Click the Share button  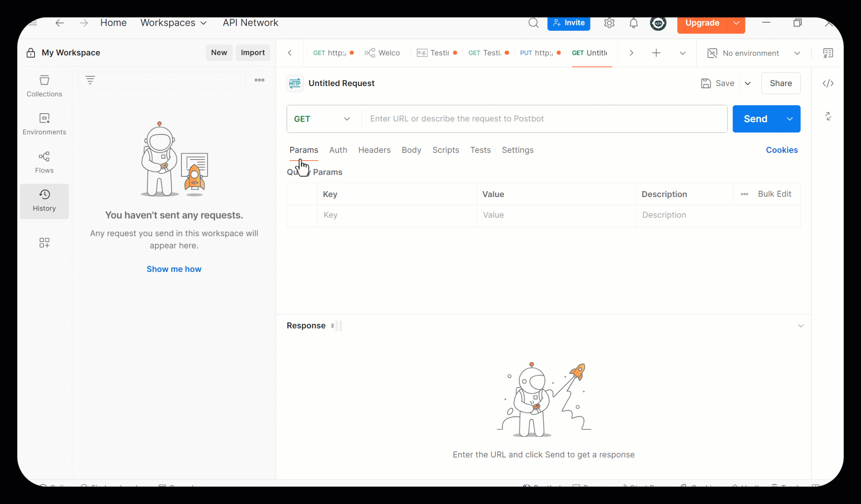pos(781,83)
